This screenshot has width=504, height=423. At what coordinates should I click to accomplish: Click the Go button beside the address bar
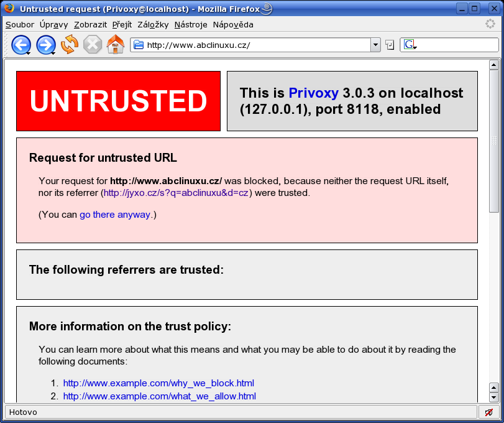[390, 45]
